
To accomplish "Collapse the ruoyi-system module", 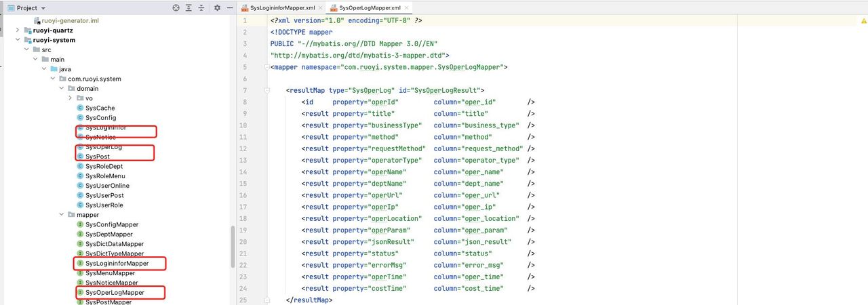I will [x=18, y=40].
